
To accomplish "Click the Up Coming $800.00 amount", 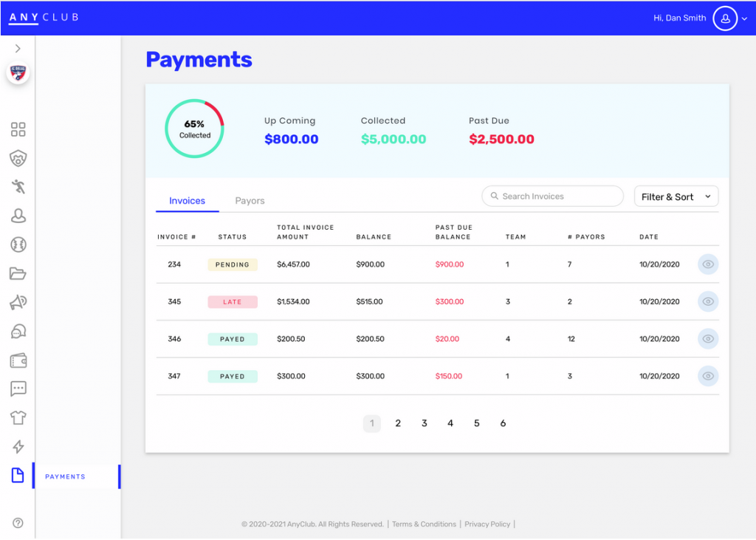I will coord(291,139).
